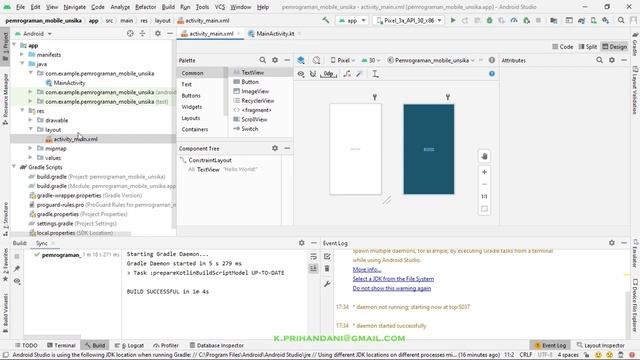Minimize the Palette panel
The height and width of the screenshot is (360, 640).
[287, 60]
